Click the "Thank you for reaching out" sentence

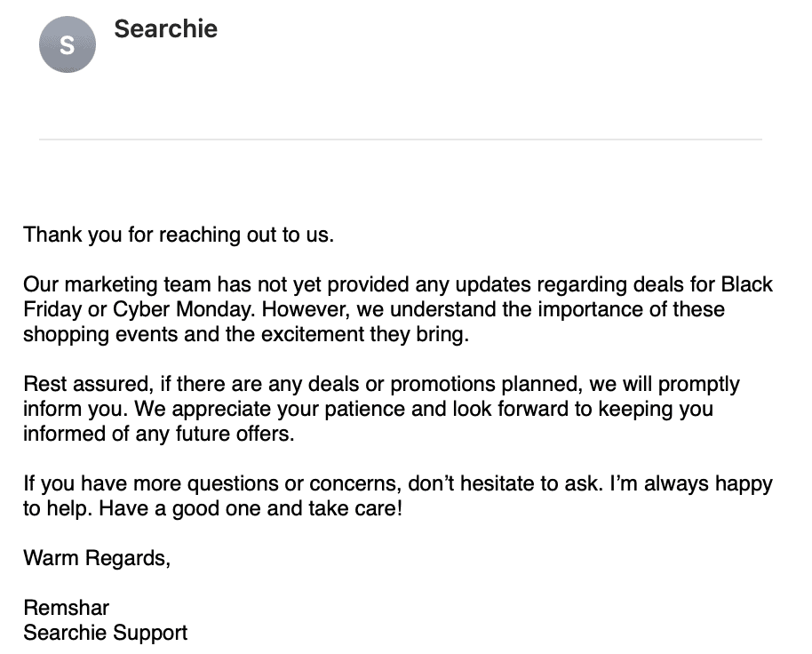click(179, 235)
